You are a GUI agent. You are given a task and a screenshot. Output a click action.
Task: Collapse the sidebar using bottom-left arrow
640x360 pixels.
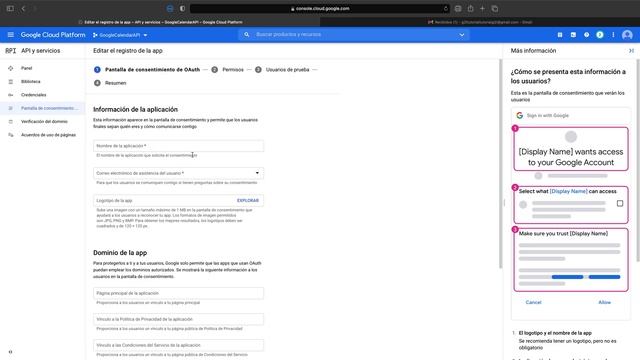pyautogui.click(x=11, y=352)
